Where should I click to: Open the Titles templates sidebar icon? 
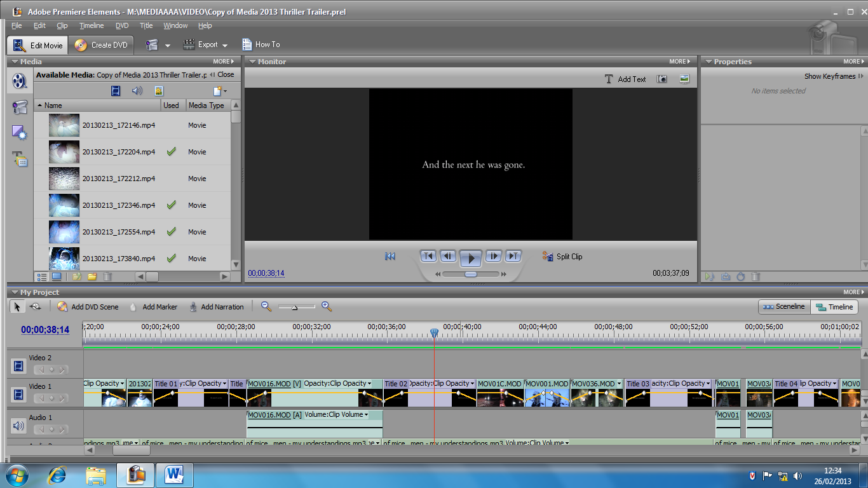point(20,159)
